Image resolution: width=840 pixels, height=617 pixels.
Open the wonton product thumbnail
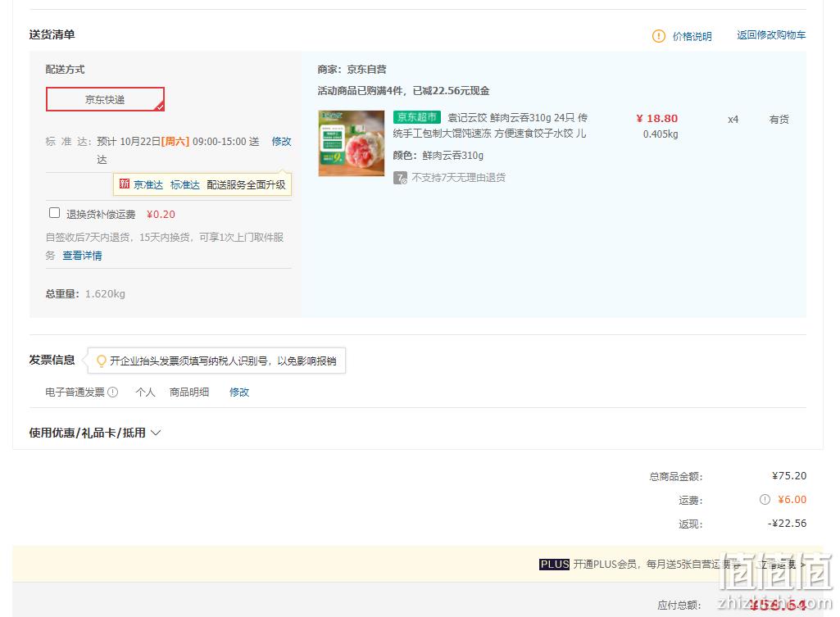pyautogui.click(x=352, y=143)
